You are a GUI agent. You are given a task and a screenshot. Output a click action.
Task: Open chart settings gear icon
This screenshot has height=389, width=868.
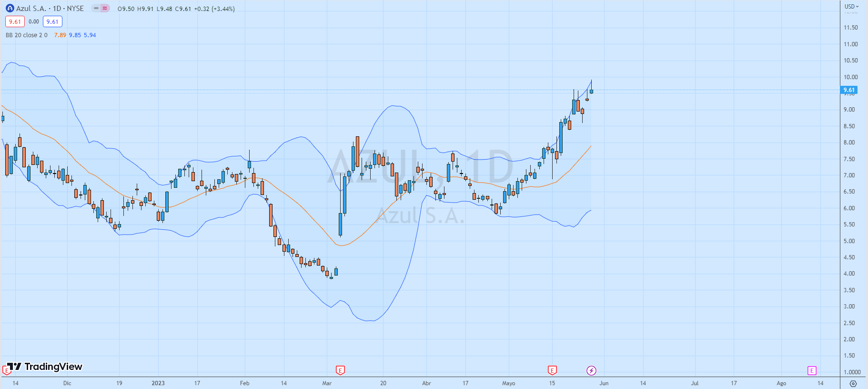tap(853, 383)
